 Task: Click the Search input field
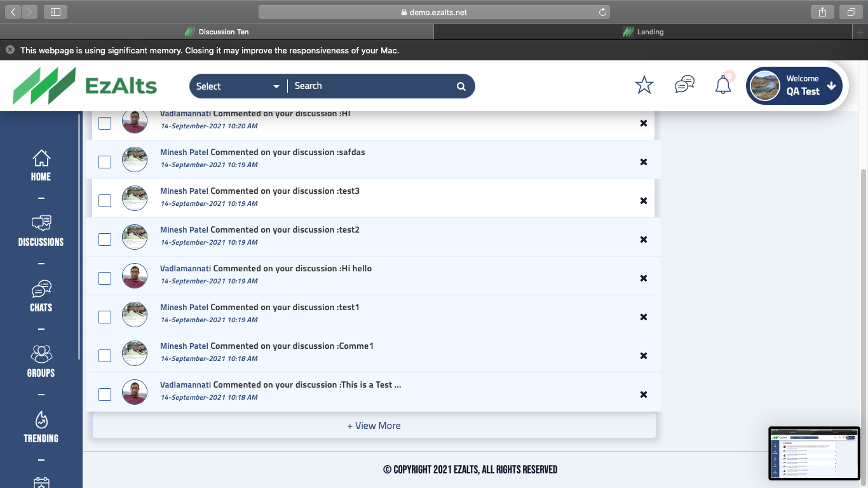coord(372,86)
